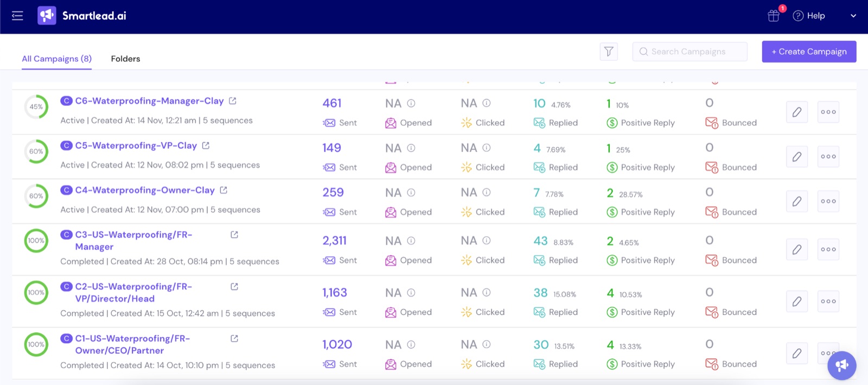Click the 60% progress ring for C5
Image resolution: width=868 pixels, height=385 pixels.
pyautogui.click(x=36, y=152)
